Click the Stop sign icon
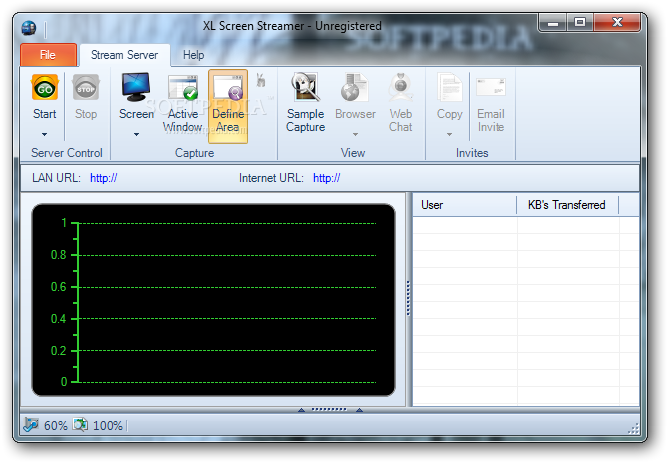Image resolution: width=668 pixels, height=463 pixels. pos(86,87)
